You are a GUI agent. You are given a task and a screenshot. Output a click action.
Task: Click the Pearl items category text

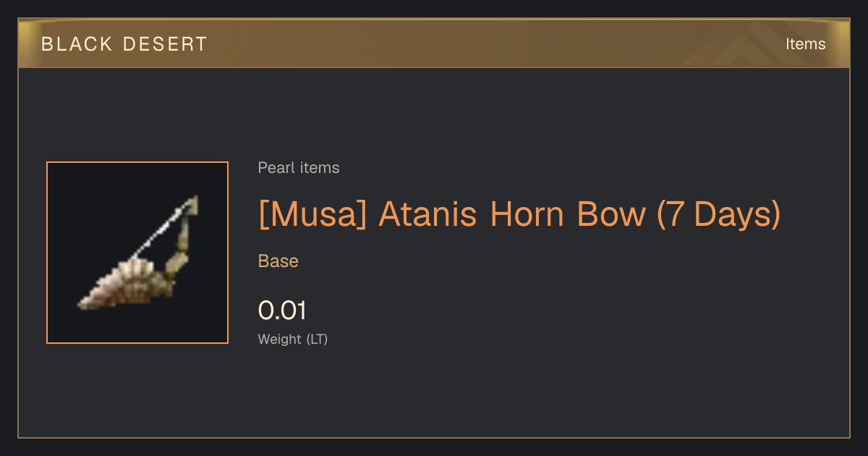pos(299,168)
